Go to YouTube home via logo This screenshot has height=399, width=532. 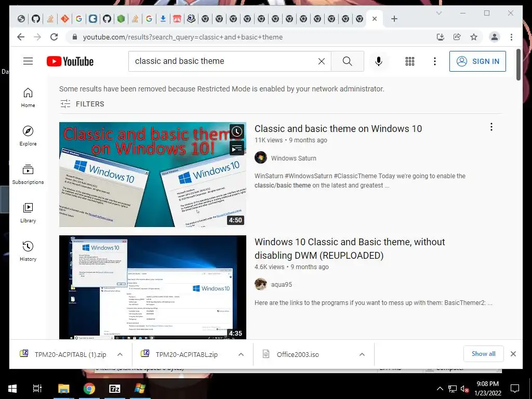(70, 61)
